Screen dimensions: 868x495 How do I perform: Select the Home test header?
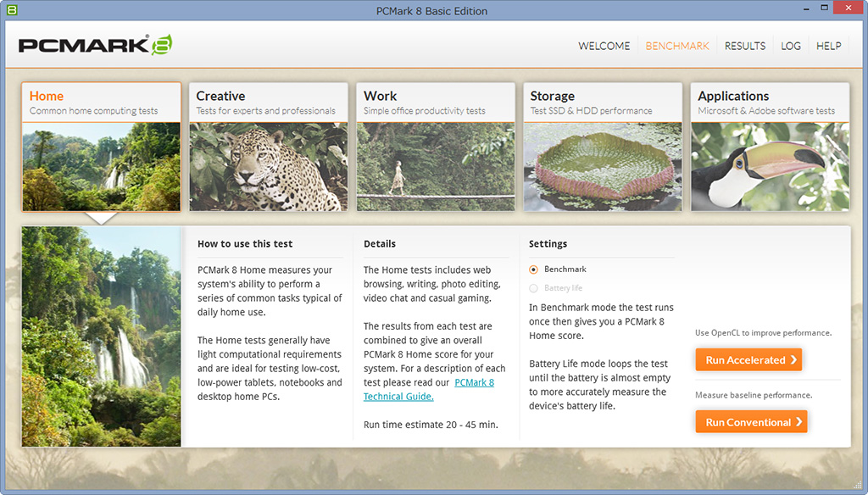pos(47,96)
